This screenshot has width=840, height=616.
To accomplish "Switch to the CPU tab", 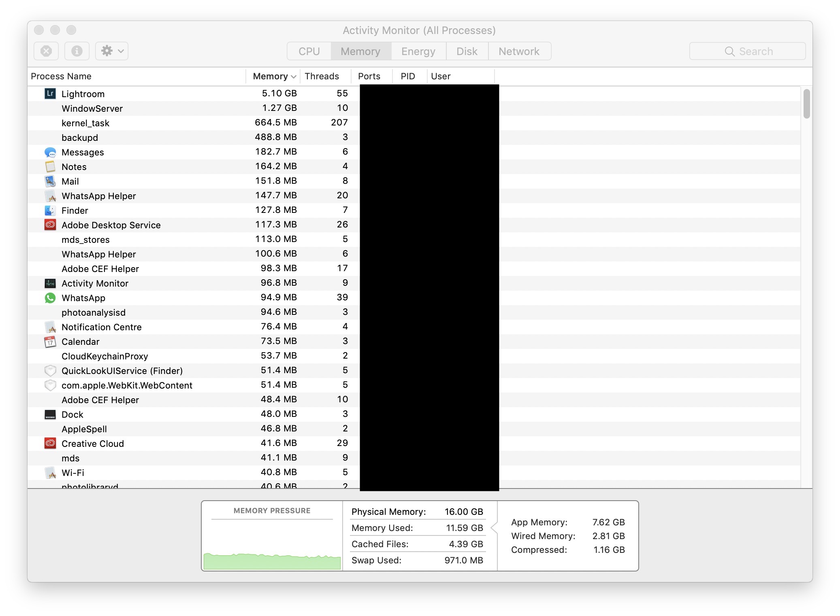I will (x=309, y=51).
